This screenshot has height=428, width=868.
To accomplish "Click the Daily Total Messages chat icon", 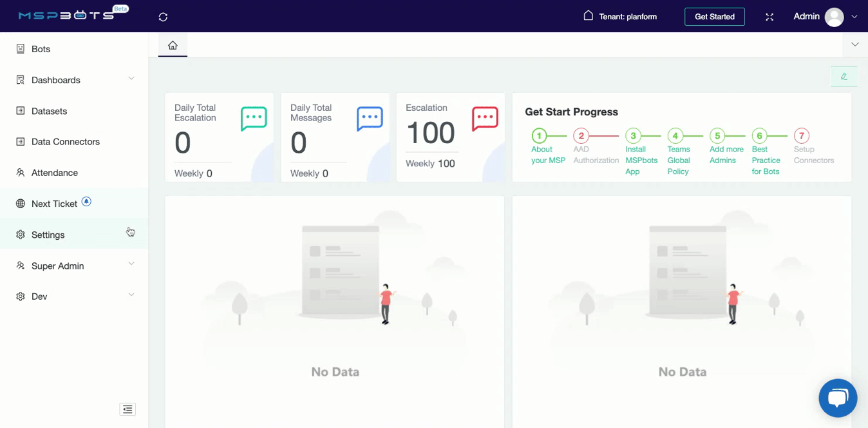I will tap(370, 119).
